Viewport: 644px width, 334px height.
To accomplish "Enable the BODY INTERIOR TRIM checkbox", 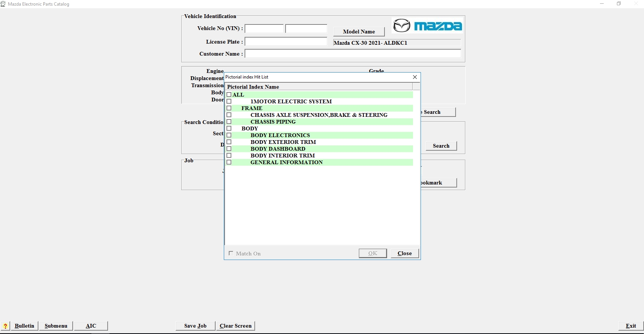I will pos(229,156).
